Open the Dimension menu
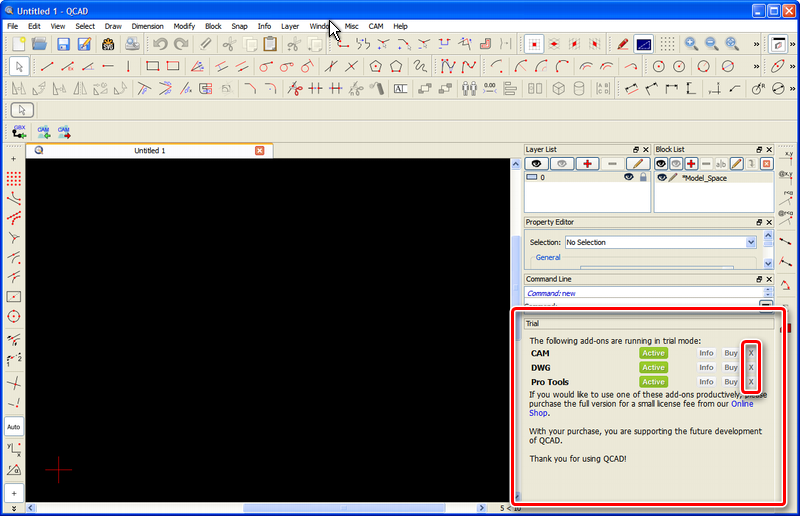The height and width of the screenshot is (516, 800). tap(147, 26)
